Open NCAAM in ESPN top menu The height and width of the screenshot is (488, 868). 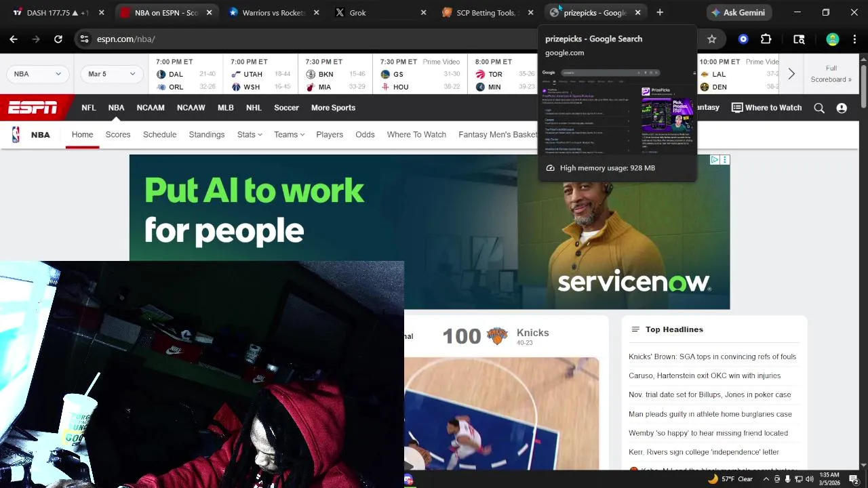pyautogui.click(x=151, y=108)
